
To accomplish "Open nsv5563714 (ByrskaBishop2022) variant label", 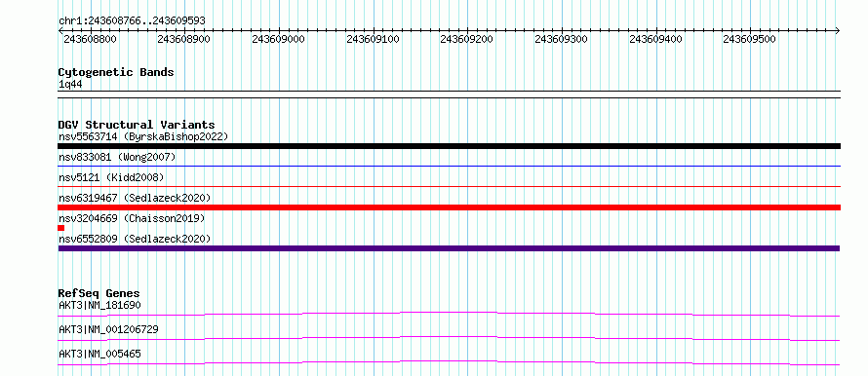I will pos(143,136).
